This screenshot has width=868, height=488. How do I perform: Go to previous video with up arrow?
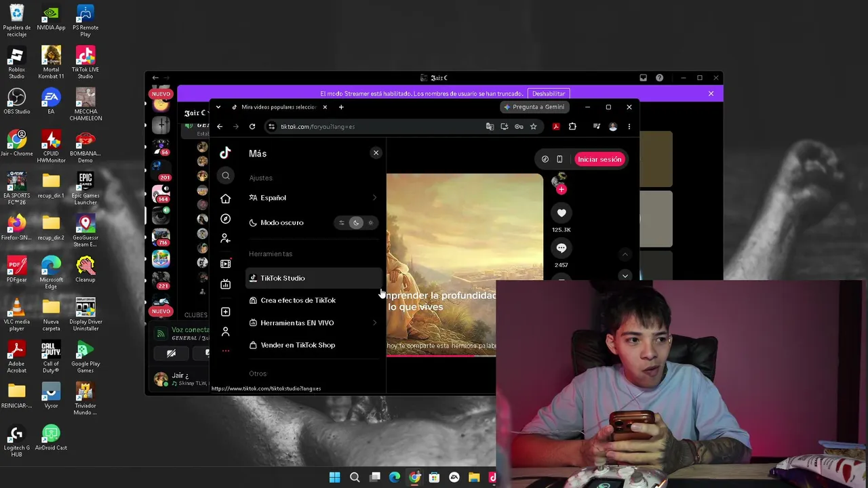(625, 254)
